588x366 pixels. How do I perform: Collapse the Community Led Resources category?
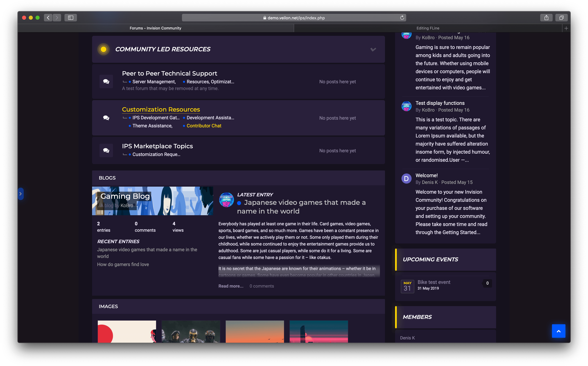[x=373, y=49]
